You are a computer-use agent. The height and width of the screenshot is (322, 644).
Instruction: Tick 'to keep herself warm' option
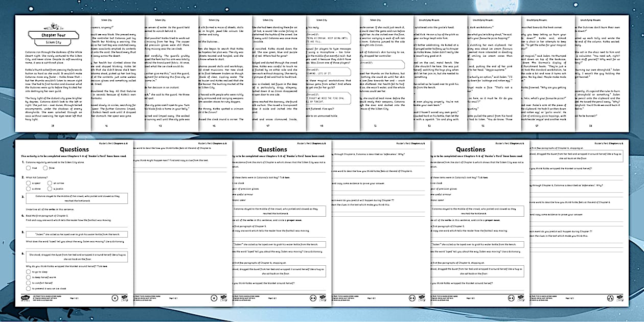click(x=28, y=278)
